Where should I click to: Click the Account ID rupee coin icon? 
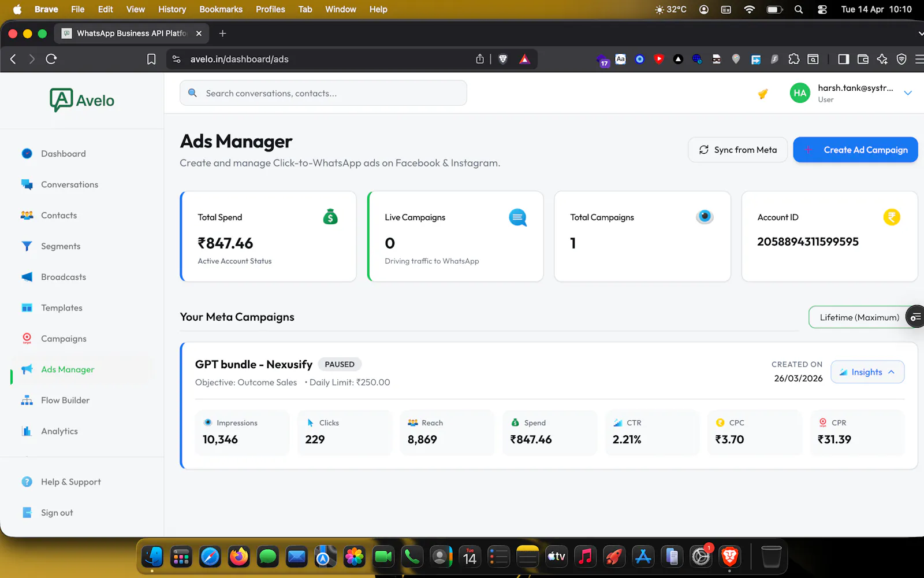pyautogui.click(x=892, y=217)
